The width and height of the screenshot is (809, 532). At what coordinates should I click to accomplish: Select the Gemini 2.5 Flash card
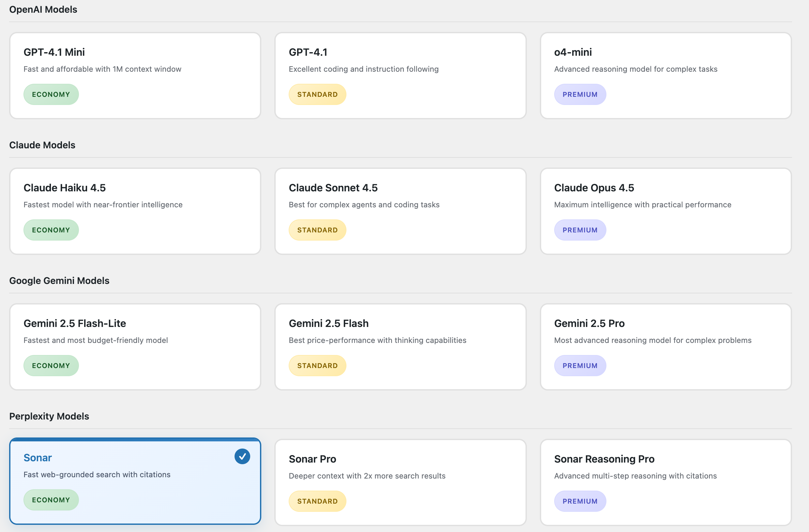coord(400,347)
